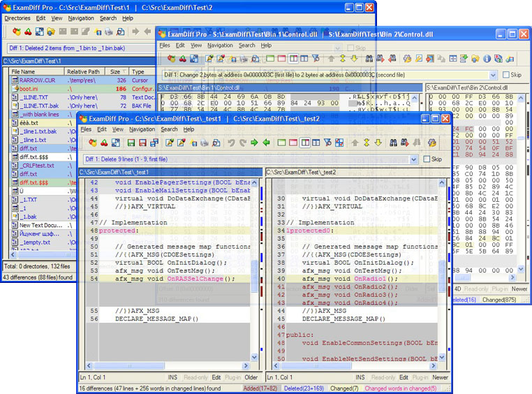Click Find Next icon in _test1 window

[x=405, y=143]
